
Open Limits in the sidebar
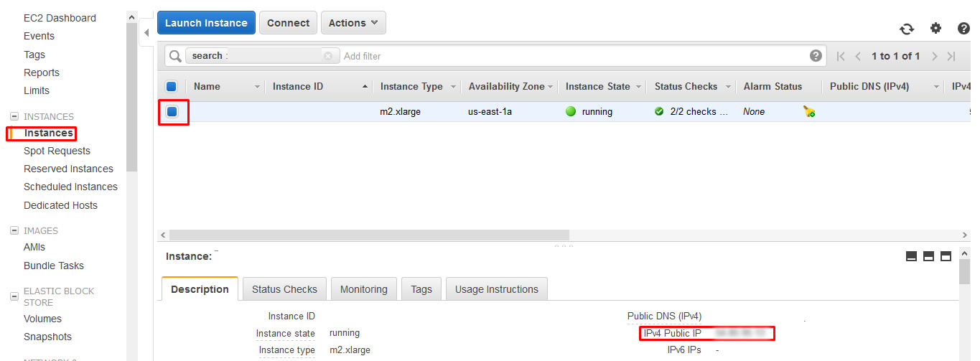click(37, 90)
